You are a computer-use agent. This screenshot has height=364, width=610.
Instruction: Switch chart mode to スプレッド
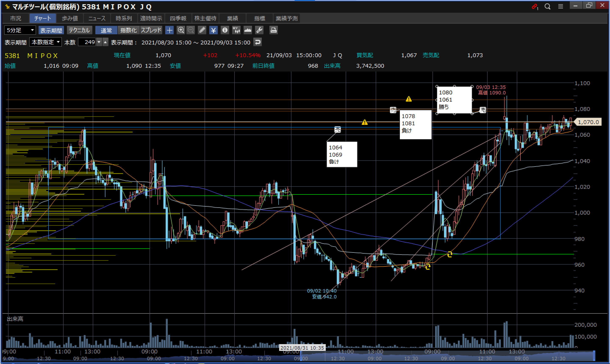coord(151,30)
